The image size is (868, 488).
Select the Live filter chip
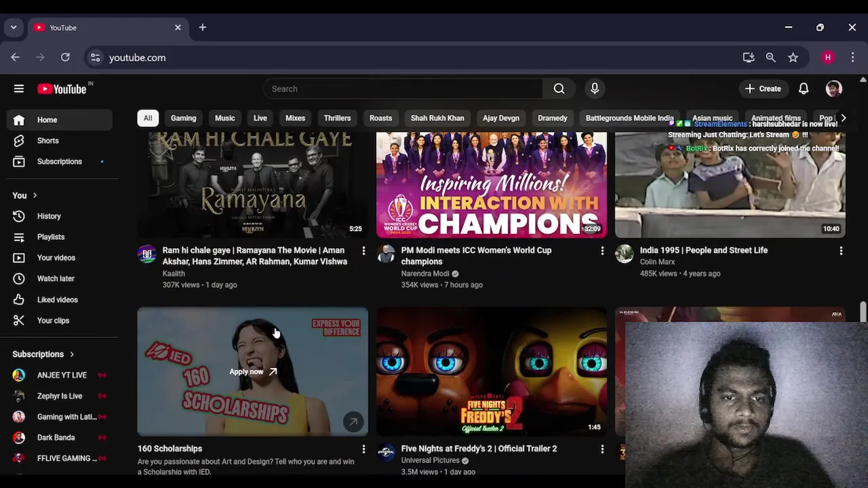[x=260, y=118]
